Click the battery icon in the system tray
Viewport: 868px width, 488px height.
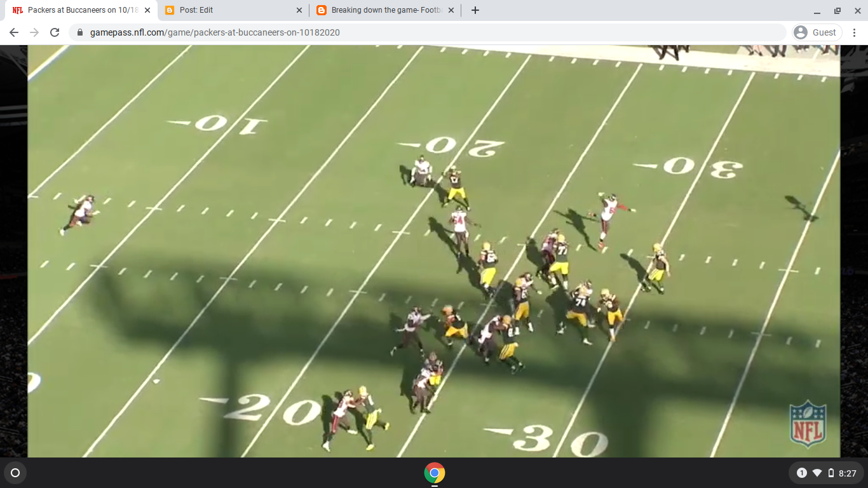pyautogui.click(x=830, y=473)
